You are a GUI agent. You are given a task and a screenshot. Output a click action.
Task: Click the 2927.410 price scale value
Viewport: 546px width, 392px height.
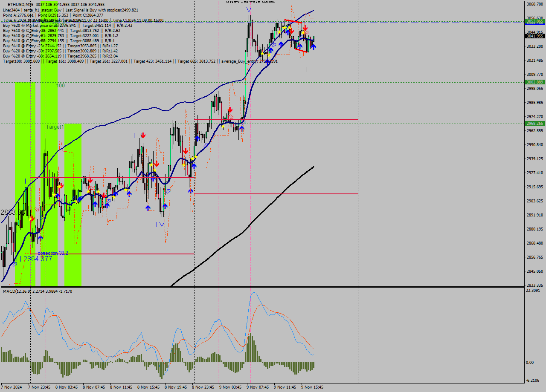[x=534, y=173]
